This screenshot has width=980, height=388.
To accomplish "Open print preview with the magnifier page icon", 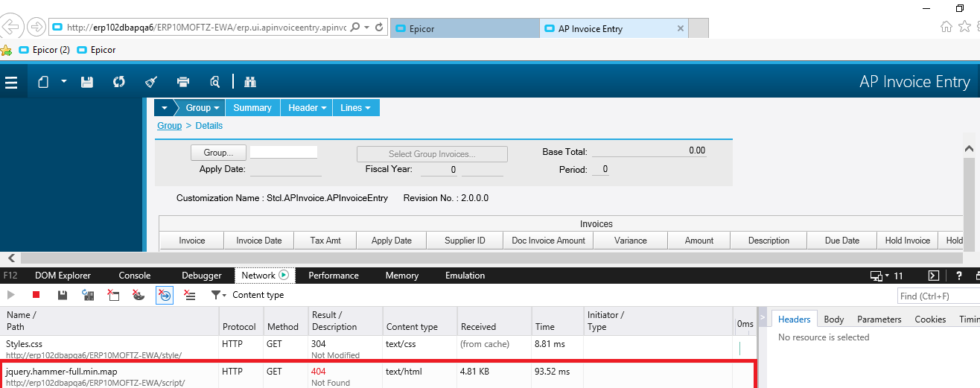I will [x=215, y=82].
